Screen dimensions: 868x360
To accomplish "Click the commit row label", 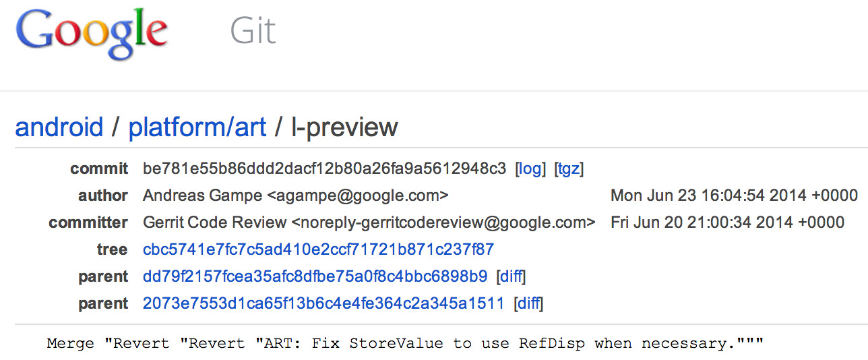I will [x=99, y=169].
